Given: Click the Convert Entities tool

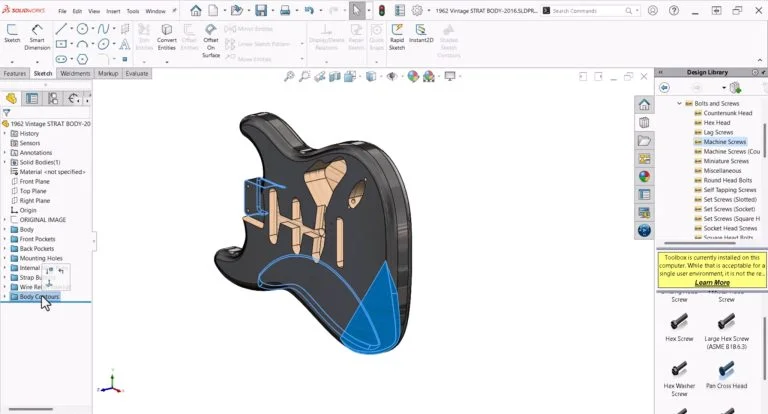Looking at the screenshot, I should pyautogui.click(x=167, y=38).
